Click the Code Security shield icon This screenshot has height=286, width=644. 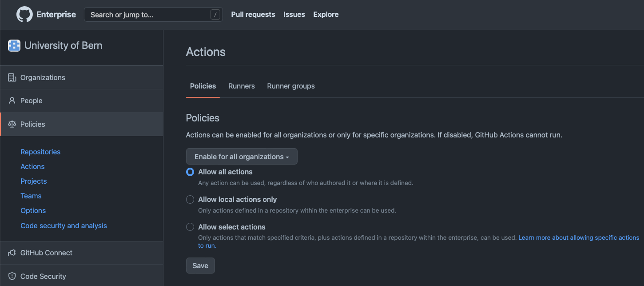(x=12, y=276)
